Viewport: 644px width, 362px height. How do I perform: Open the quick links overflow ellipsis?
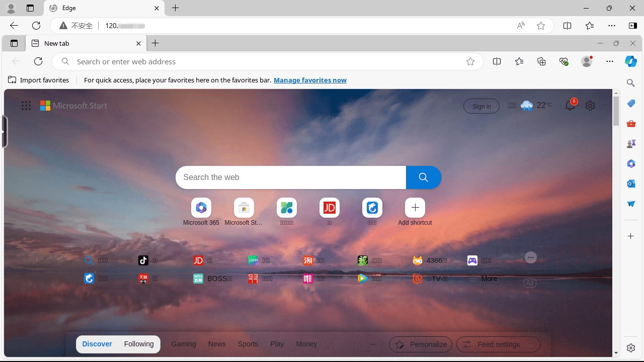pyautogui.click(x=531, y=257)
